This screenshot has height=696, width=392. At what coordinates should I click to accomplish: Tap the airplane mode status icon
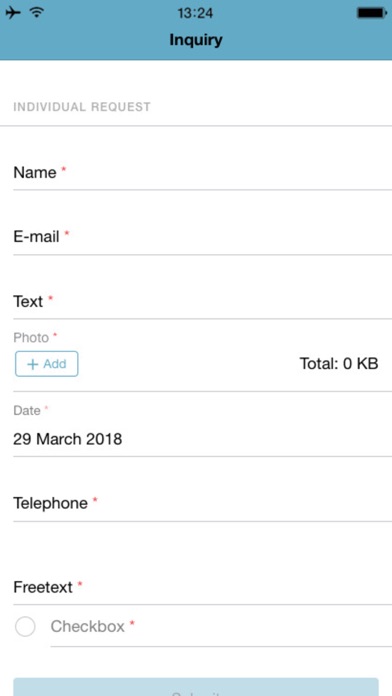click(13, 13)
